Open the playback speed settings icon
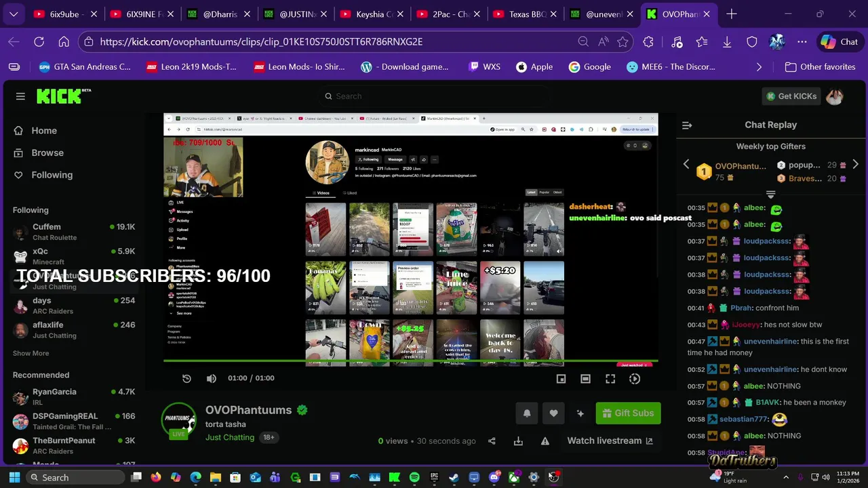Image resolution: width=868 pixels, height=488 pixels. coord(635,379)
